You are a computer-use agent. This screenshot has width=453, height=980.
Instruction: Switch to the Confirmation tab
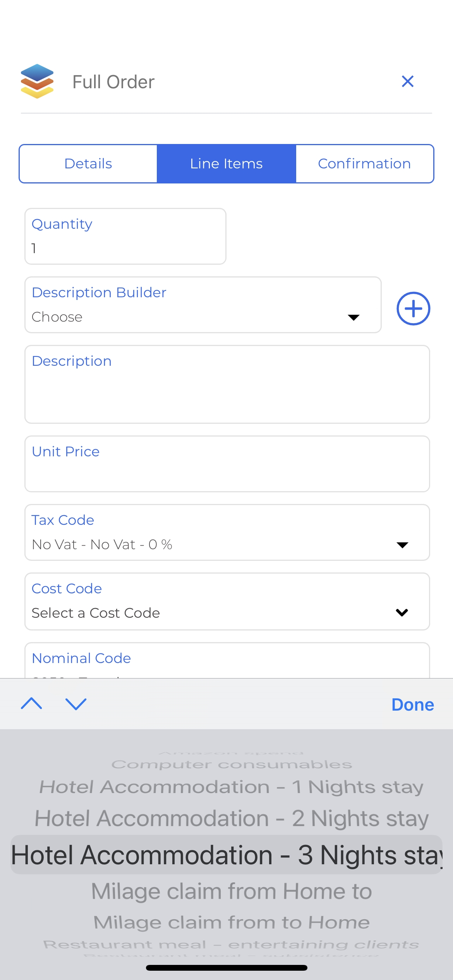[364, 164]
